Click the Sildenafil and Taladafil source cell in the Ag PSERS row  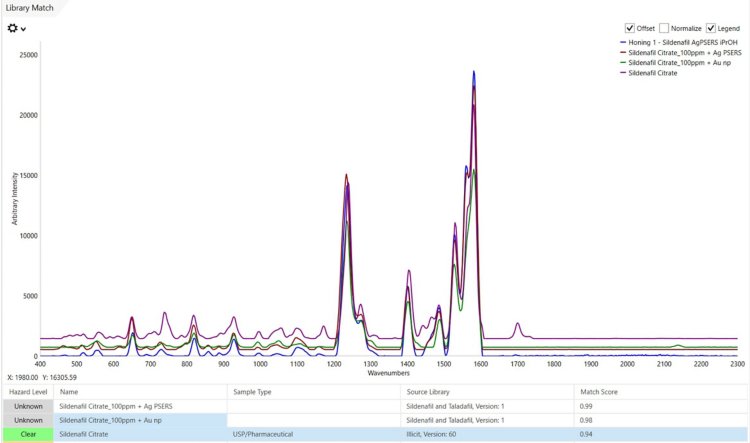487,406
